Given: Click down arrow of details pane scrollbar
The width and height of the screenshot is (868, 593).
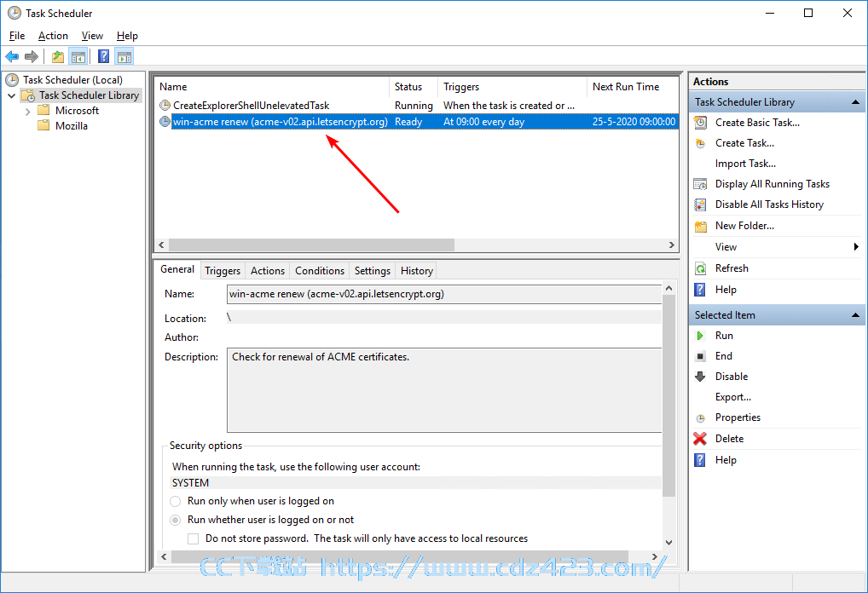Looking at the screenshot, I should click(668, 543).
